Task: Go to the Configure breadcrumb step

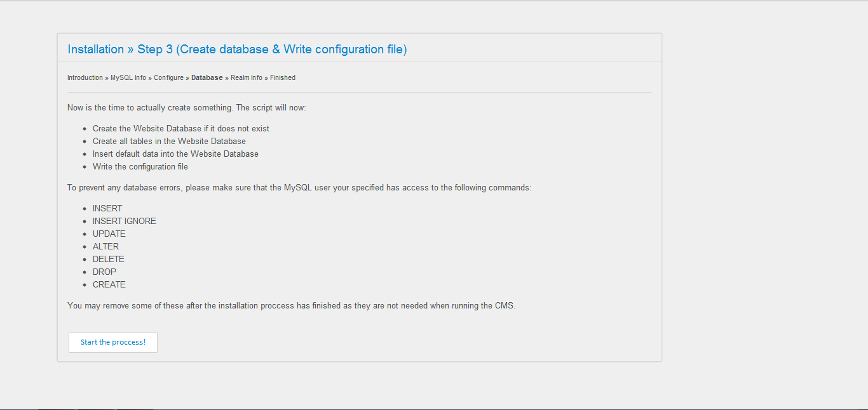Action: click(x=168, y=78)
